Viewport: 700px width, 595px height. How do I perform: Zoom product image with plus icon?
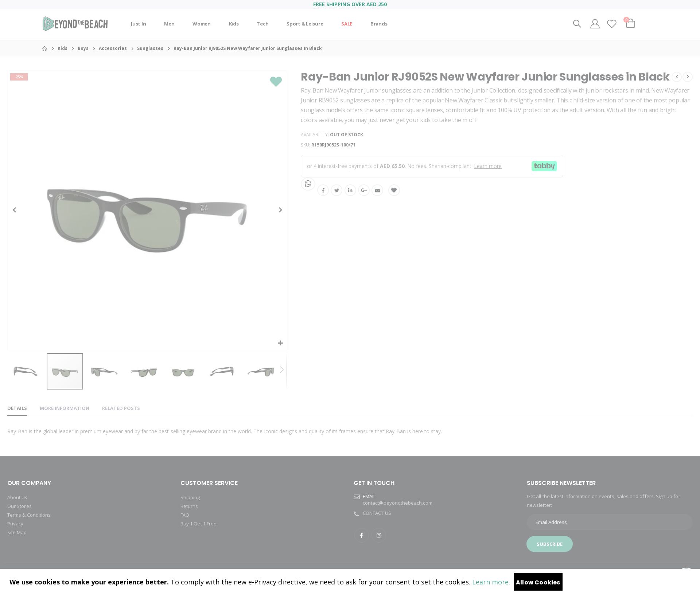[x=280, y=343]
